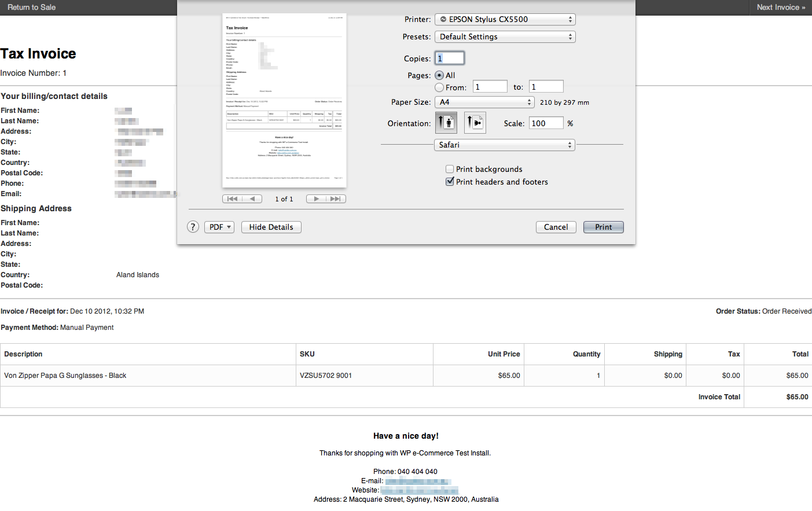Uncheck Print headers and footers
This screenshot has width=812, height=511.
[450, 182]
